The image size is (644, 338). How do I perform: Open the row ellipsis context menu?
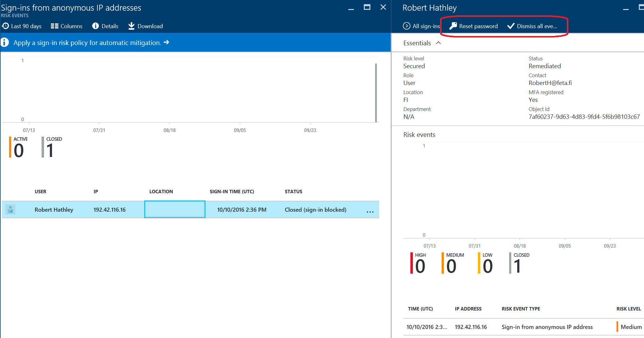(370, 212)
